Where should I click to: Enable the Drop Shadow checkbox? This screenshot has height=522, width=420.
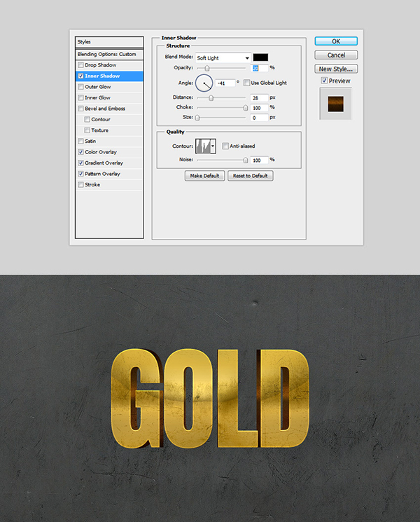[x=81, y=65]
